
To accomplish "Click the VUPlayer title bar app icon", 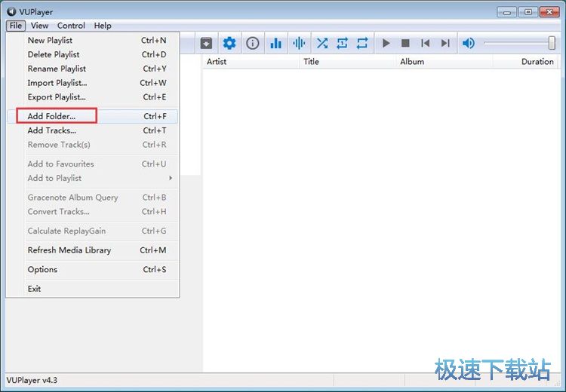I will point(11,11).
